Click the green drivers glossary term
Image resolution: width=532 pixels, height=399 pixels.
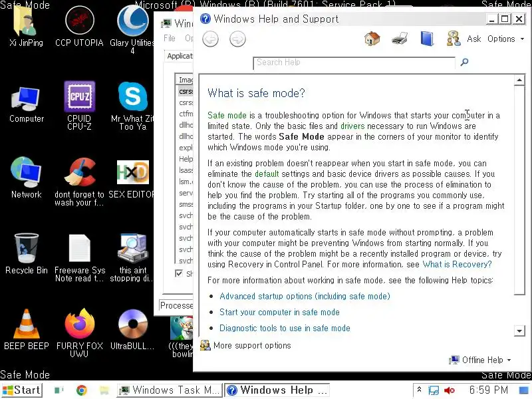pos(352,126)
